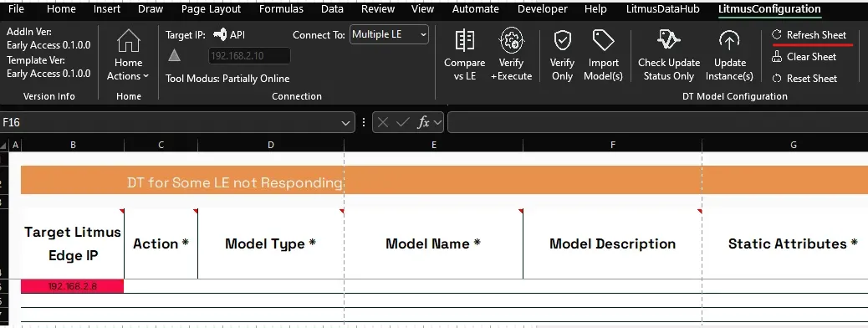The image size is (868, 328).
Task: Click formula bar options dots handle
Action: (364, 122)
